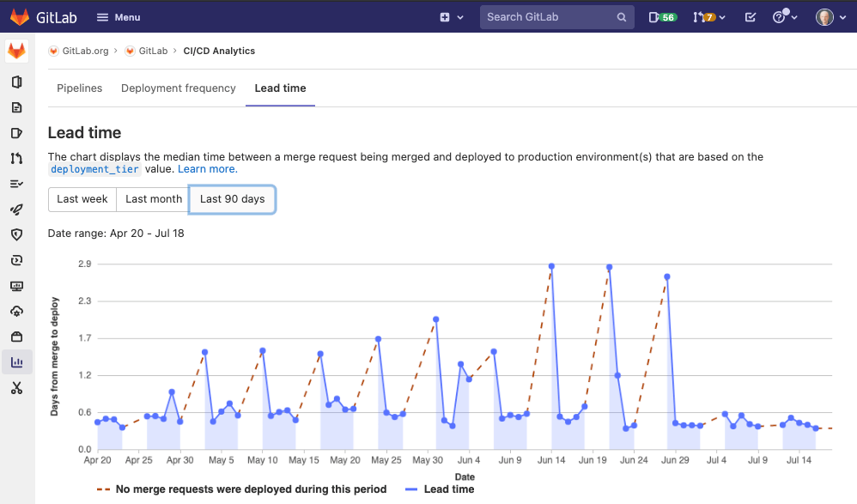Select the 'Last week' time range option
This screenshot has height=504, width=857.
[x=82, y=199]
